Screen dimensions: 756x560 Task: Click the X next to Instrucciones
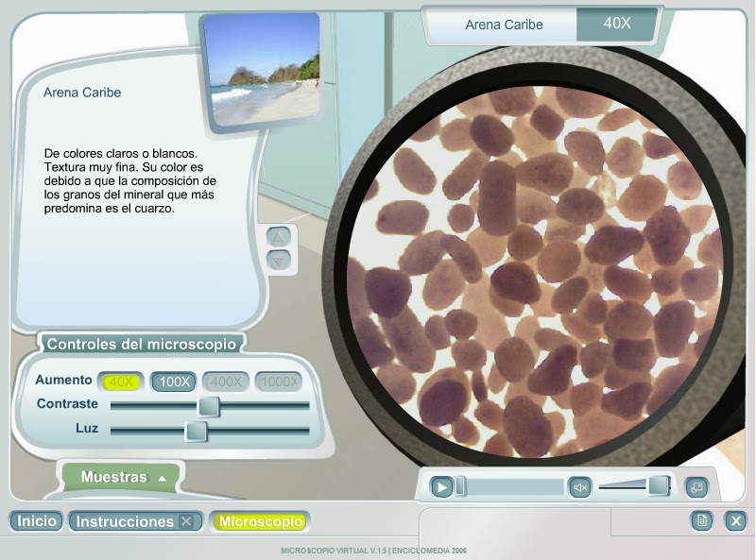(188, 519)
